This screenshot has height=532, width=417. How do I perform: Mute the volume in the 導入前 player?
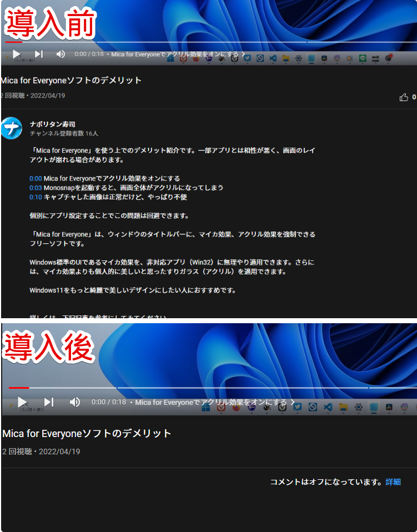[61, 54]
